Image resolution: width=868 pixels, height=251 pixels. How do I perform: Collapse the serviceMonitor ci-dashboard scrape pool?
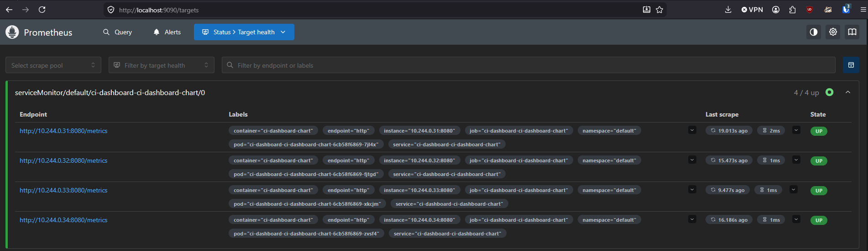[x=848, y=92]
